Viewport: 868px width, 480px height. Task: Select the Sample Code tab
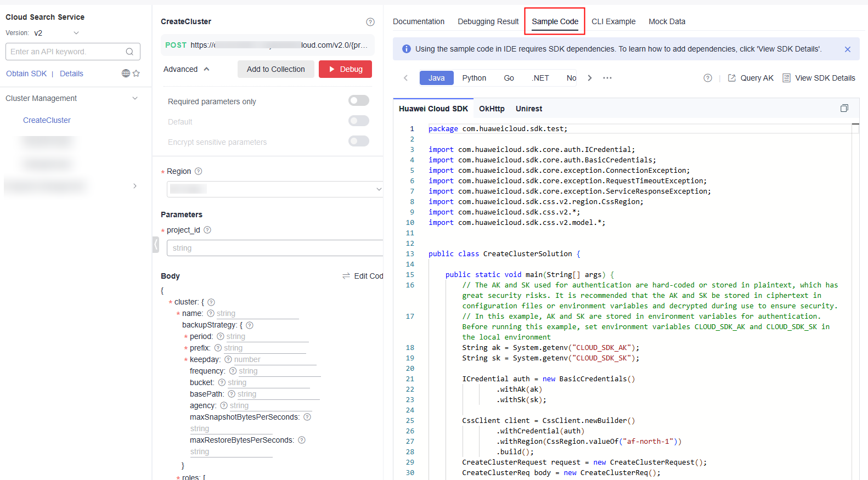point(555,21)
